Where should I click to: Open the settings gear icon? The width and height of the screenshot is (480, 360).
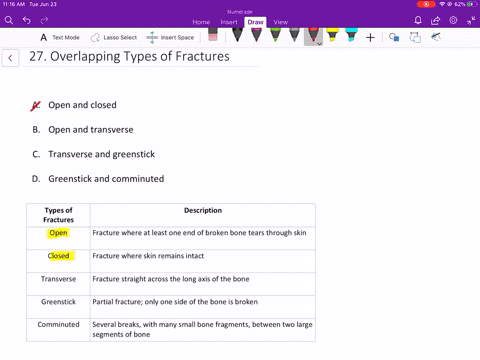click(453, 20)
